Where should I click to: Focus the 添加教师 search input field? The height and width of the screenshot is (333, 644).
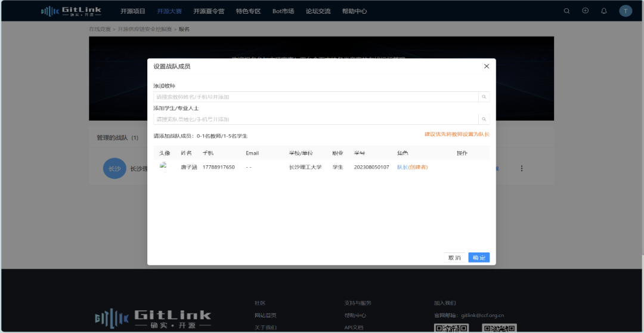[x=316, y=97]
